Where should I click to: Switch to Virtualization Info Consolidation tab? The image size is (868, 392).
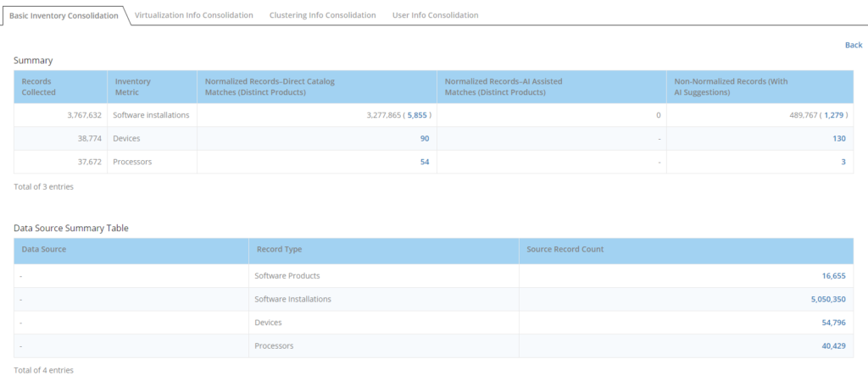[x=193, y=15]
